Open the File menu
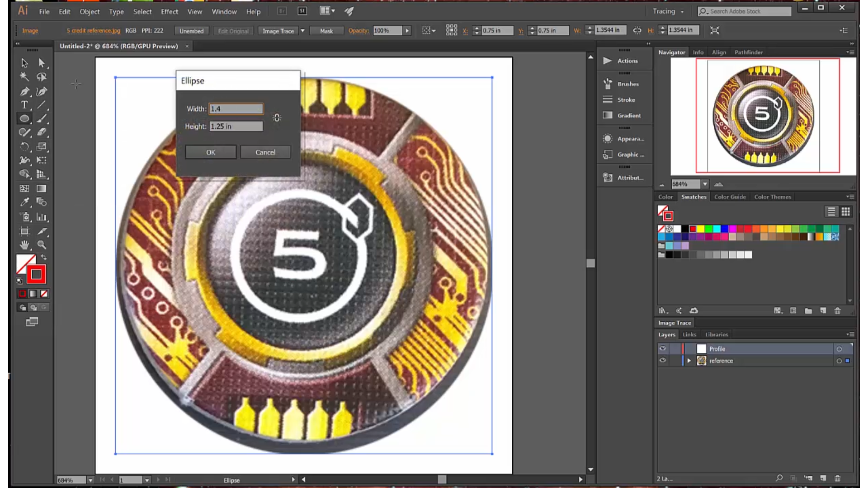This screenshot has height=488, width=868. click(44, 11)
